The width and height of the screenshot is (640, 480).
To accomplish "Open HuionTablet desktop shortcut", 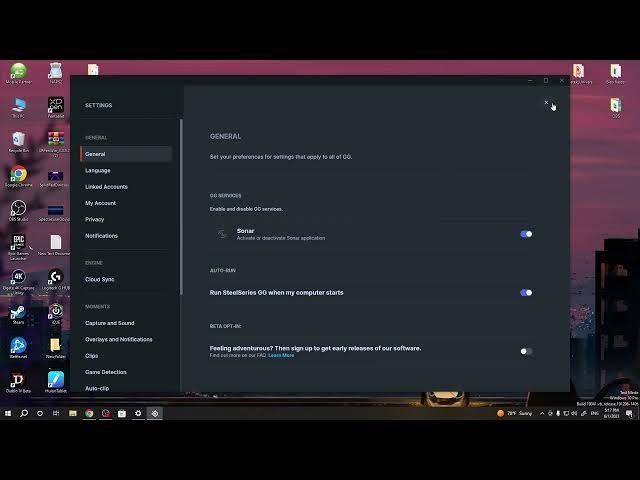I will [x=56, y=382].
